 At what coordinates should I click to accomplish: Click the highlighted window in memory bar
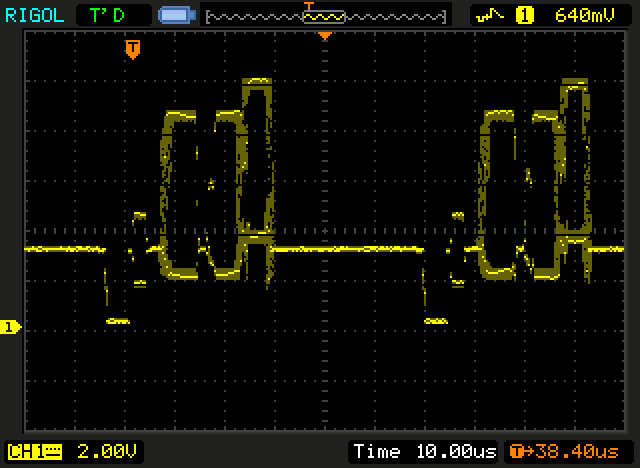pos(324,17)
